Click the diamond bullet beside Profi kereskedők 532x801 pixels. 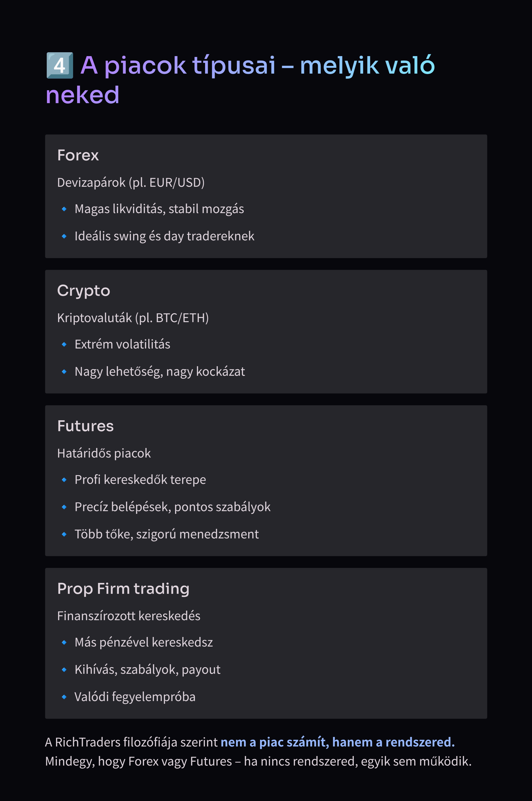[64, 480]
